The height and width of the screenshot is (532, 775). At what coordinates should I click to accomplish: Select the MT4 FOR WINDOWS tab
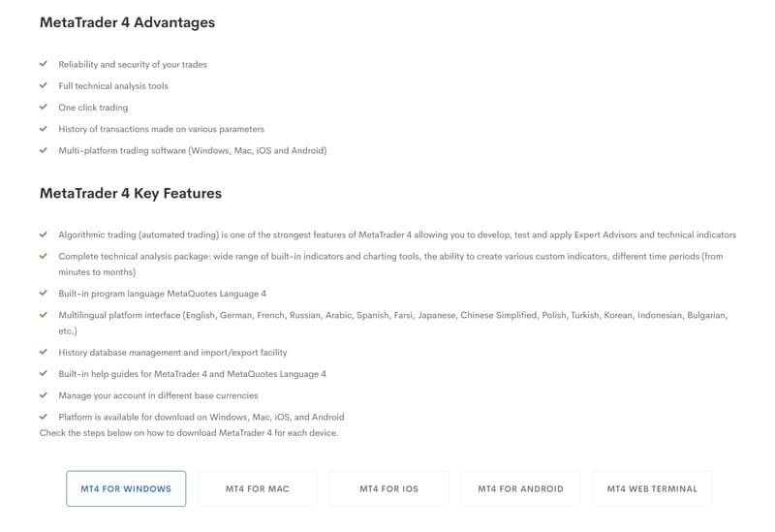(126, 488)
